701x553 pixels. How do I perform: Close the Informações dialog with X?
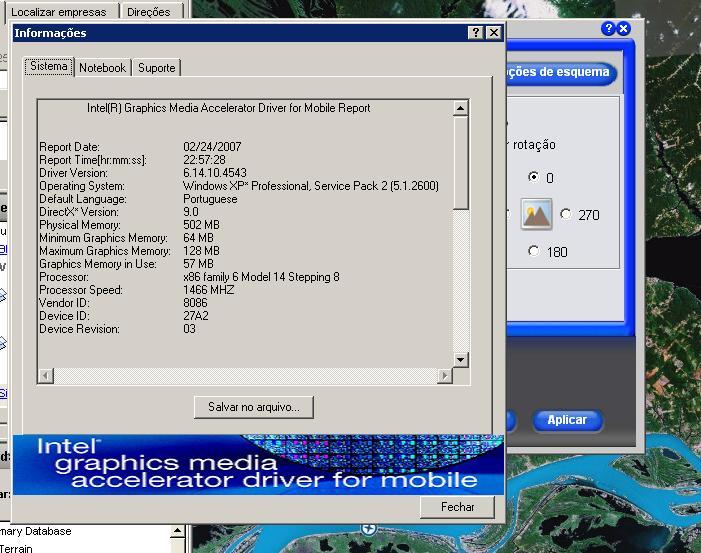point(494,33)
